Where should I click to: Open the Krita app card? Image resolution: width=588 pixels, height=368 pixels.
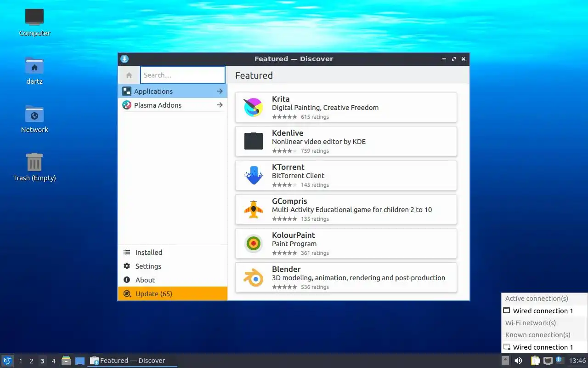[346, 107]
